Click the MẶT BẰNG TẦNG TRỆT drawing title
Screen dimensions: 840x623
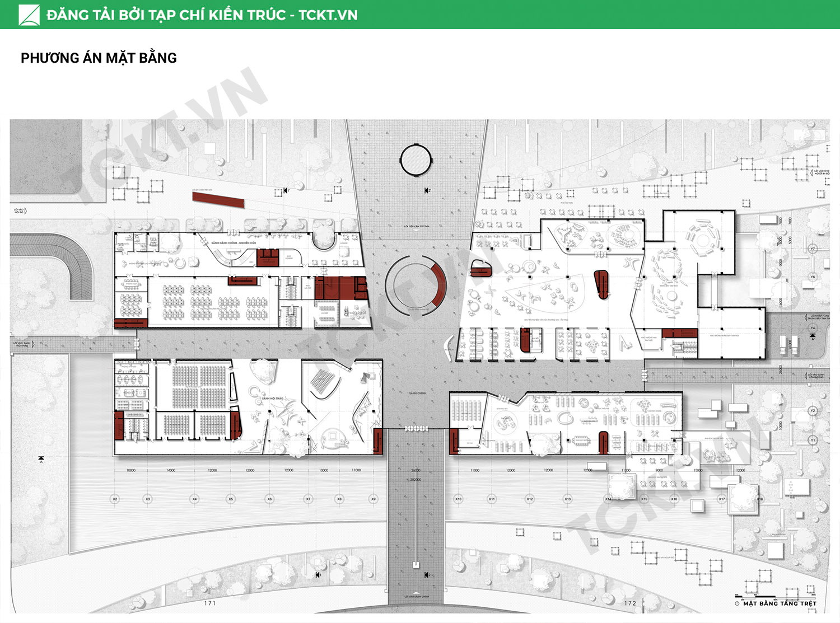click(x=780, y=603)
